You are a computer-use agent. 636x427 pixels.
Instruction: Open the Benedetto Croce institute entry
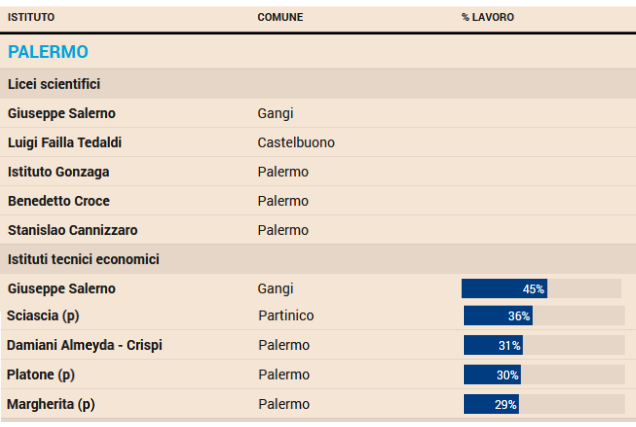pos(58,201)
